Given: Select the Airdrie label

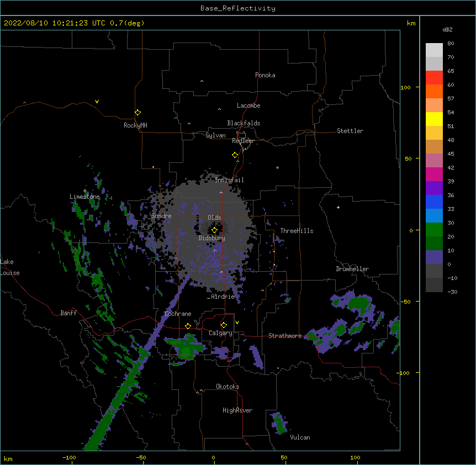Looking at the screenshot, I should click(x=223, y=297).
